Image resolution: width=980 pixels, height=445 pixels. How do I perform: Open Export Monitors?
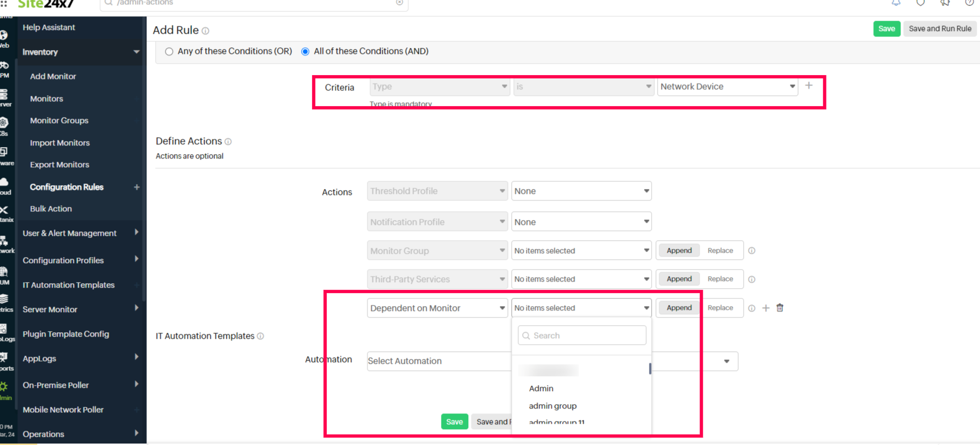click(x=59, y=164)
